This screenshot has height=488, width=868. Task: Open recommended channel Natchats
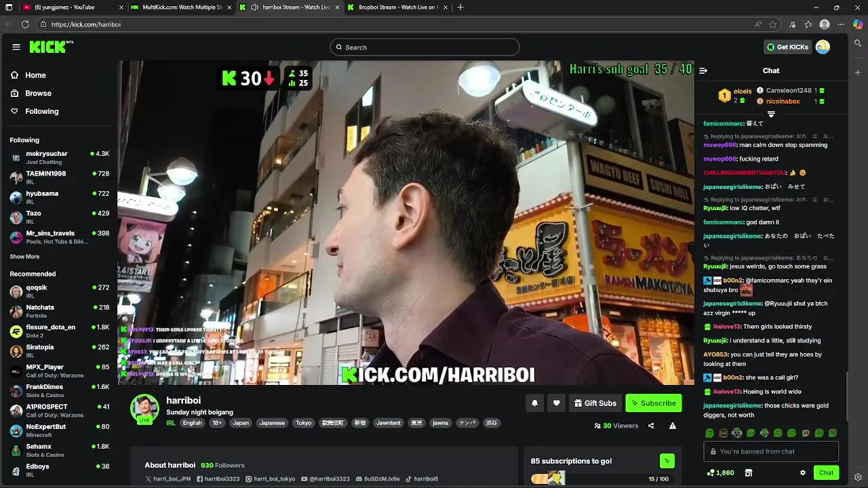pyautogui.click(x=59, y=311)
